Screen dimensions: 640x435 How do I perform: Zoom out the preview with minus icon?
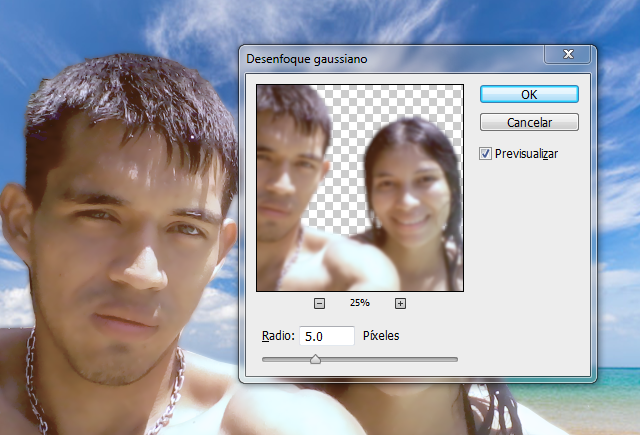pyautogui.click(x=319, y=303)
